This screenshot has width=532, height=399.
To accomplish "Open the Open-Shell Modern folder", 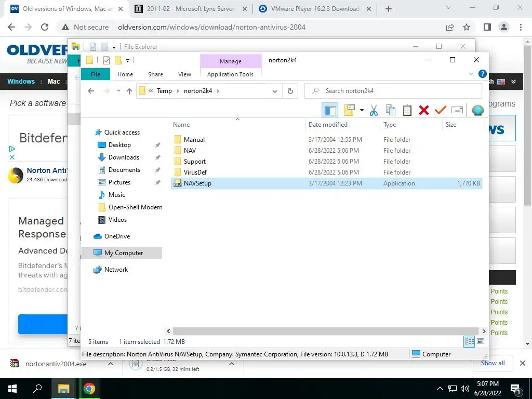I will pos(135,207).
